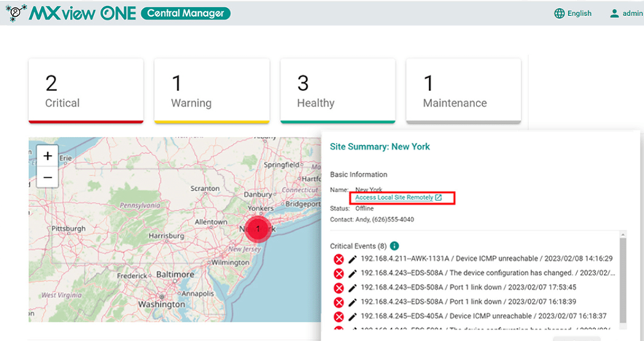Open Access Local Site Remotely link
This screenshot has height=341, width=644.
click(x=394, y=197)
